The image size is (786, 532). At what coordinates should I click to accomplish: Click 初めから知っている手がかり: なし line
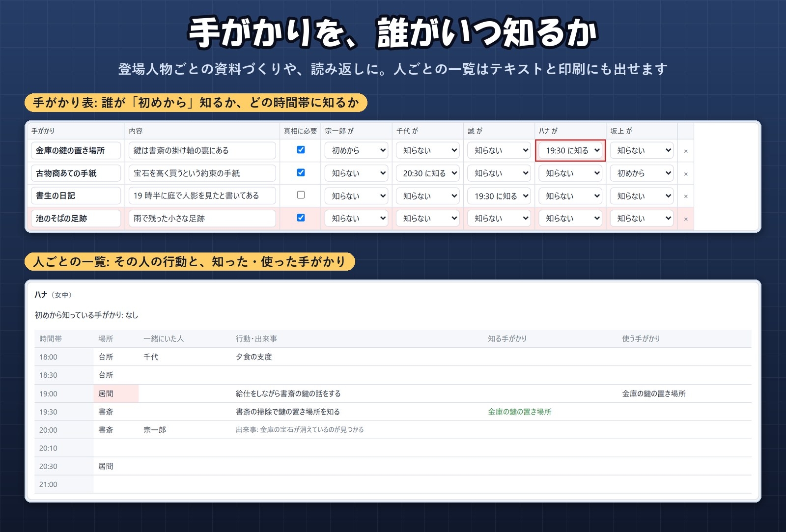[x=86, y=315]
